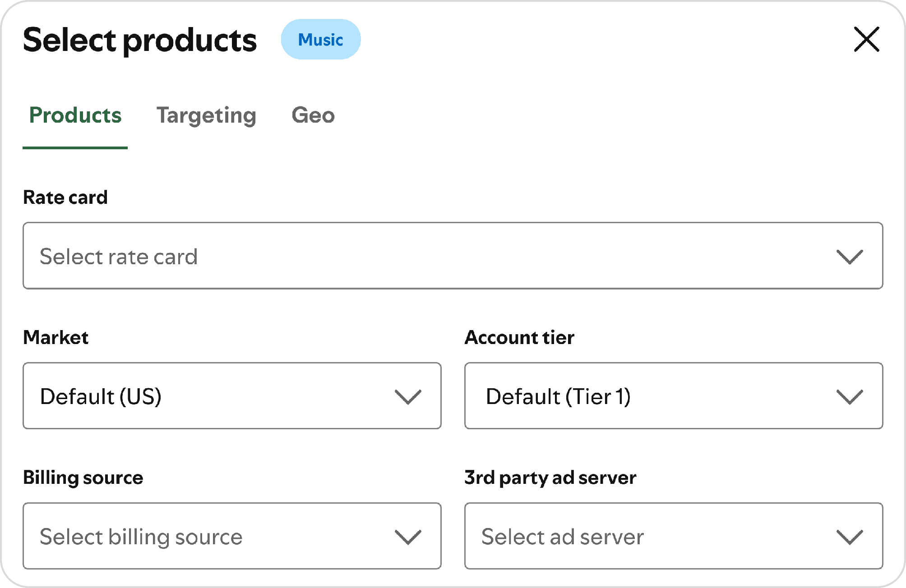
Task: Click the Rate card field label
Action: (x=65, y=197)
